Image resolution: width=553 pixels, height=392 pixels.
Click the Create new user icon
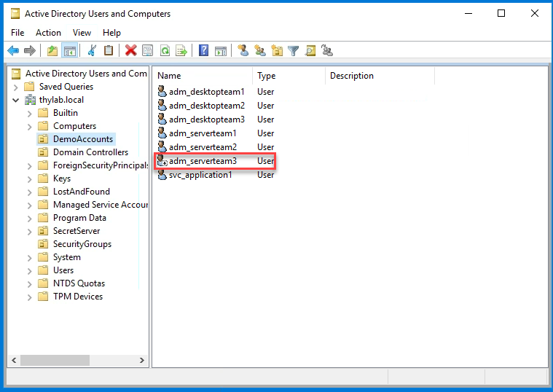[x=243, y=50]
